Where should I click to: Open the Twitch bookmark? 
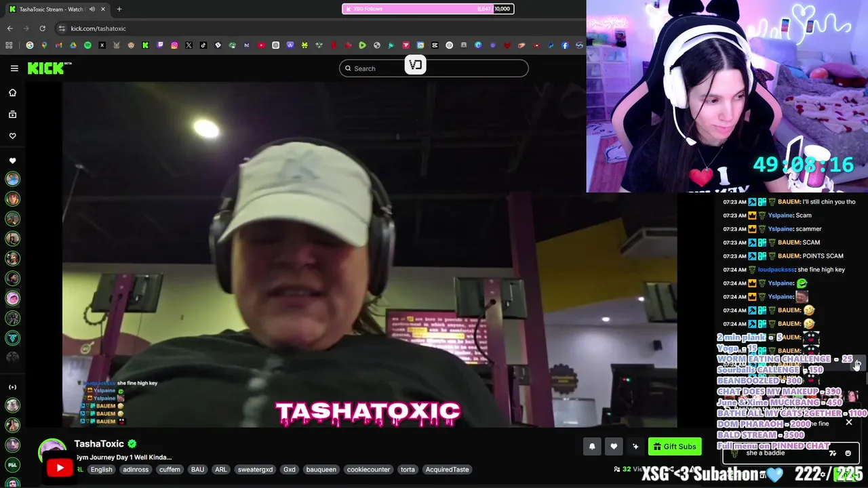coord(160,45)
